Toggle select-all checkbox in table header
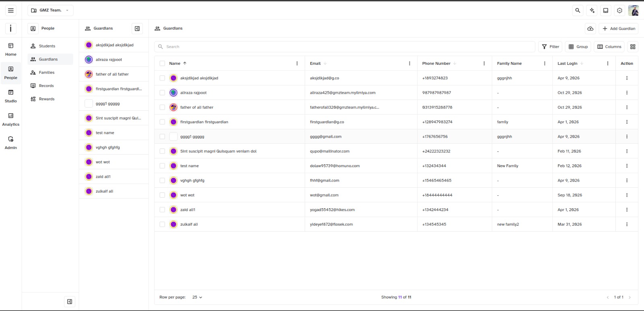644x311 pixels. [162, 64]
